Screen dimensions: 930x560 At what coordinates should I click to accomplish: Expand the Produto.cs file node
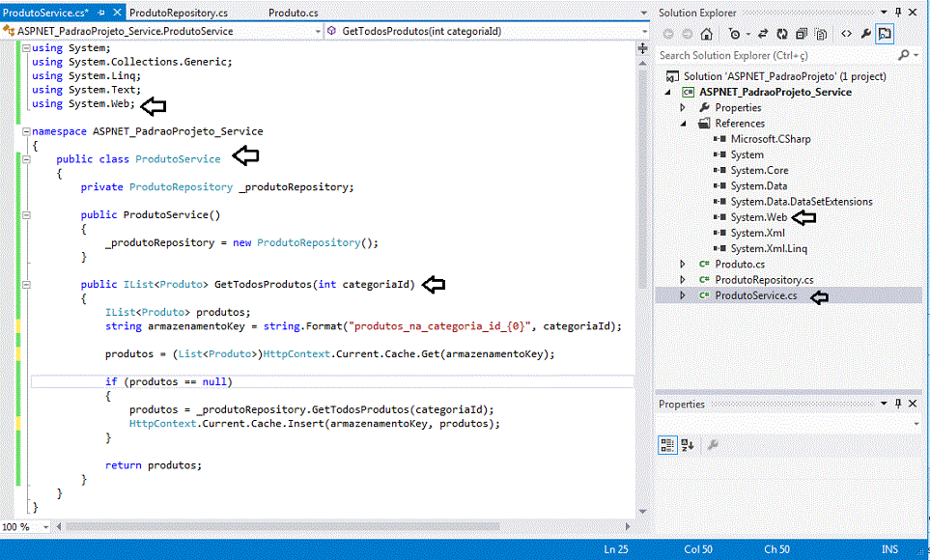coord(683,264)
